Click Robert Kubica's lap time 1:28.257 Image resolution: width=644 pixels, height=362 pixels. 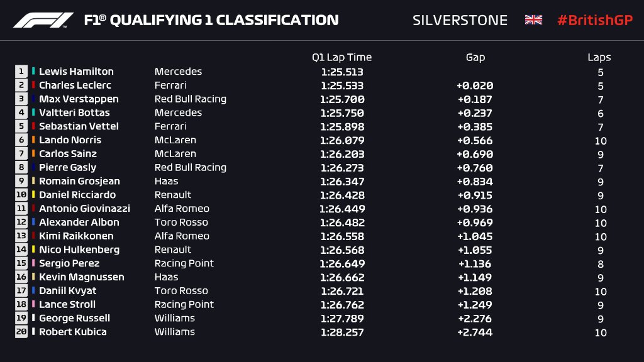(x=341, y=332)
